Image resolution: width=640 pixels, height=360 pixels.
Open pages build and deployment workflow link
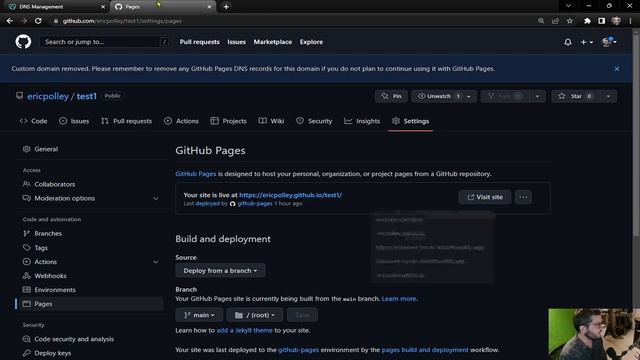point(425,350)
